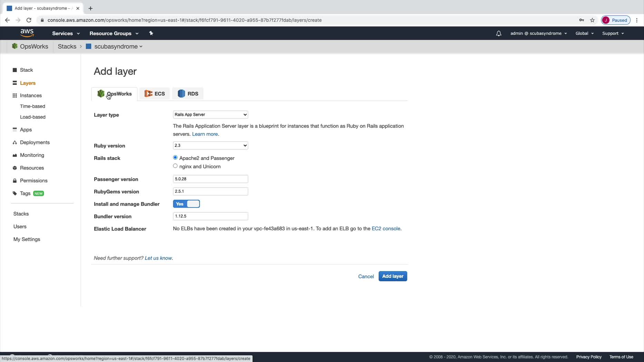Click the browser address bar URL

tap(185, 20)
